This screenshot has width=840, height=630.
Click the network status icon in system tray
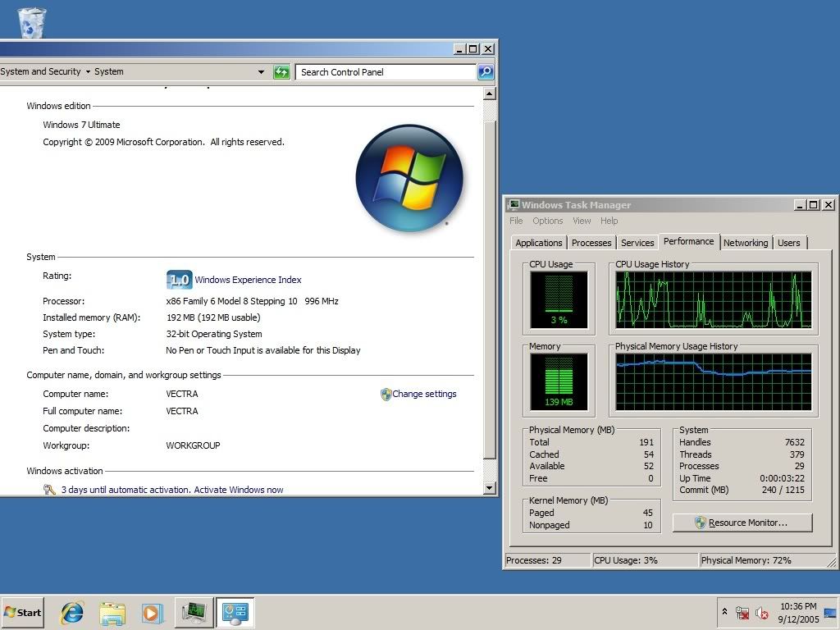click(x=742, y=613)
